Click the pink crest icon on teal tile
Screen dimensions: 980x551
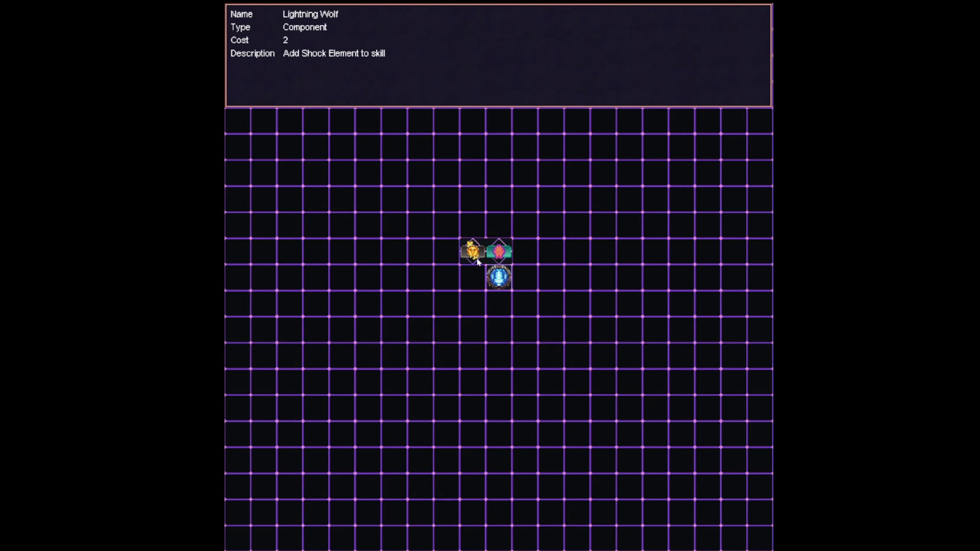click(x=499, y=251)
